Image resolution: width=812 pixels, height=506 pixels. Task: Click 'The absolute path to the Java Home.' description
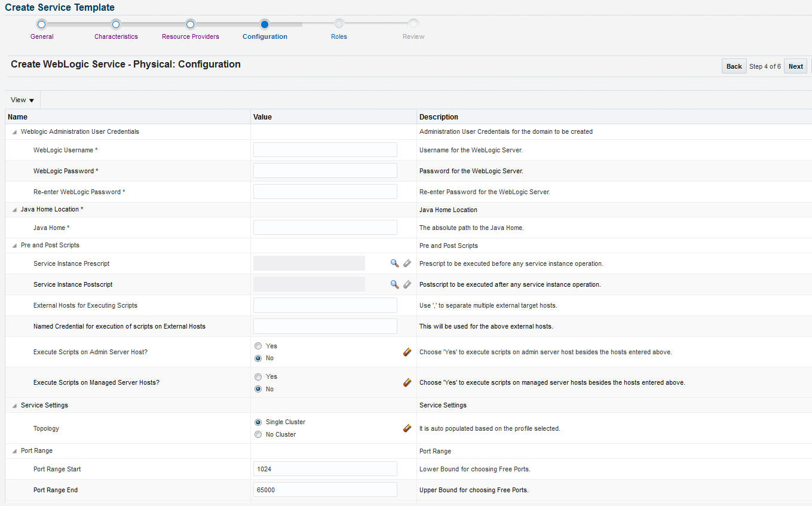[471, 228]
